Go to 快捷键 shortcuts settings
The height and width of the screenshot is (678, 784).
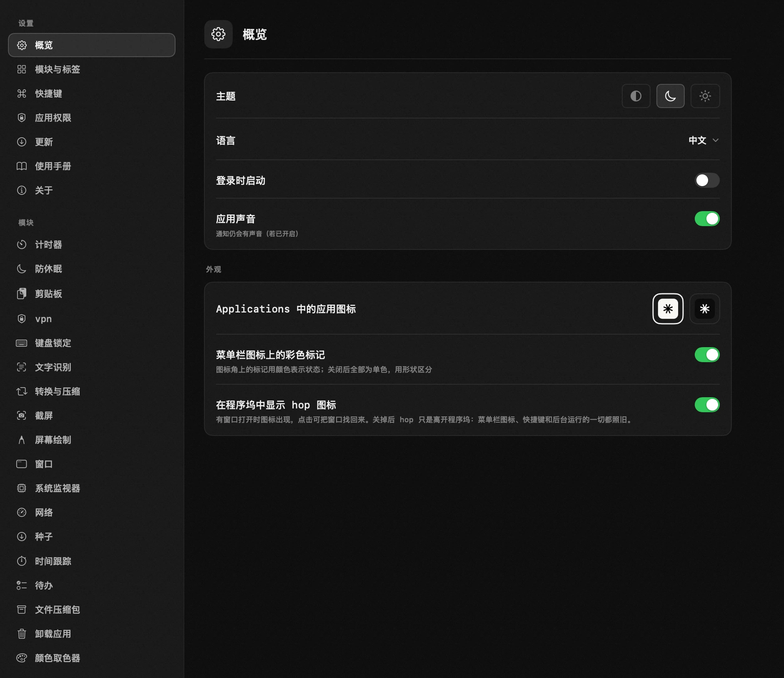(92, 93)
